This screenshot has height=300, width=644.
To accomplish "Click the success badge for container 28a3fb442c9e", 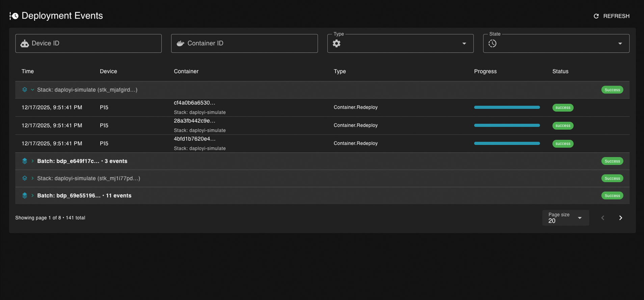I will click(563, 126).
